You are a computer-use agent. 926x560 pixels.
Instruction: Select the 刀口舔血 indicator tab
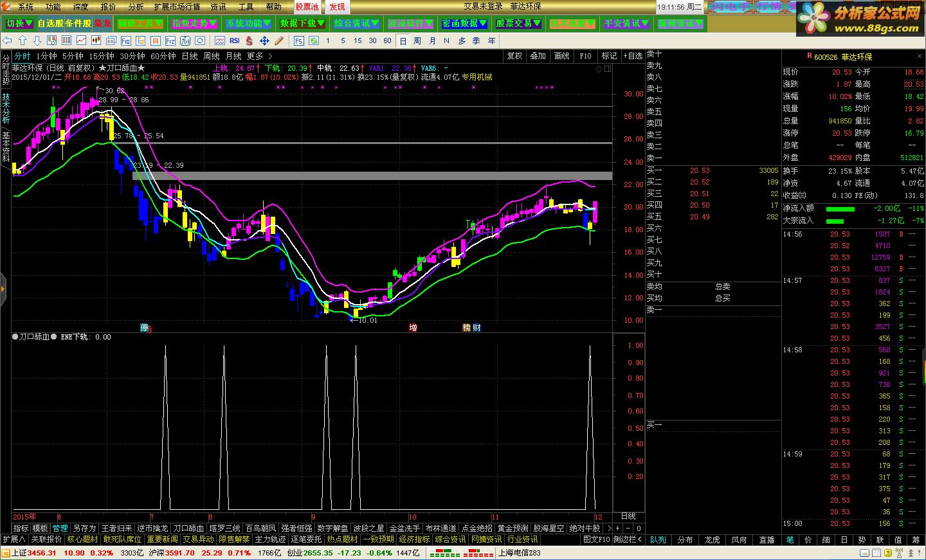[x=189, y=528]
